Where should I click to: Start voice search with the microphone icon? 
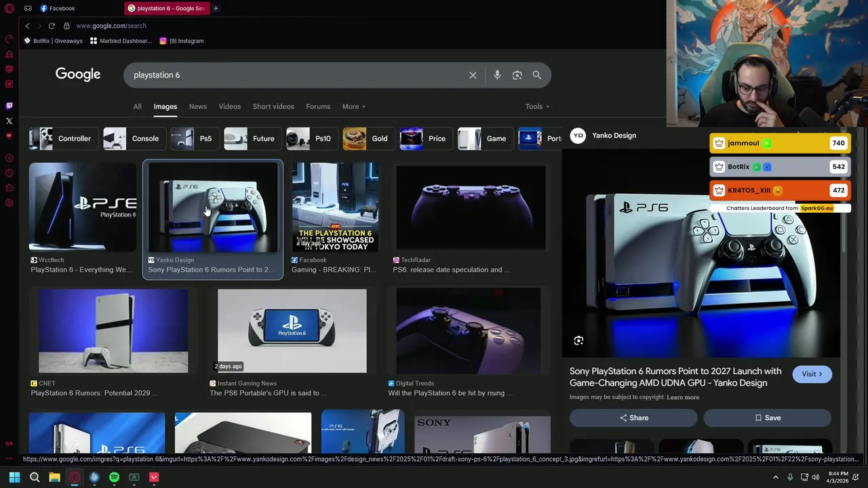497,75
